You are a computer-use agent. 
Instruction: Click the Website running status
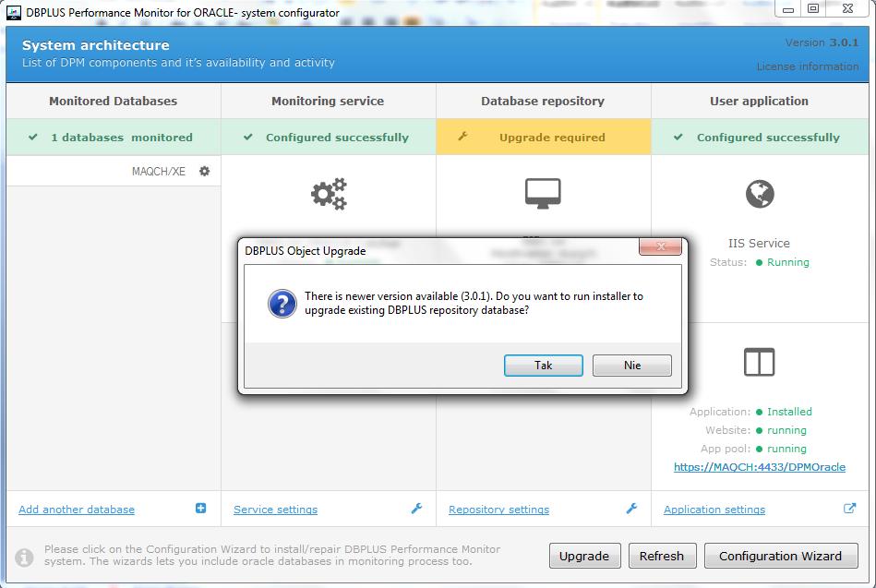click(786, 430)
